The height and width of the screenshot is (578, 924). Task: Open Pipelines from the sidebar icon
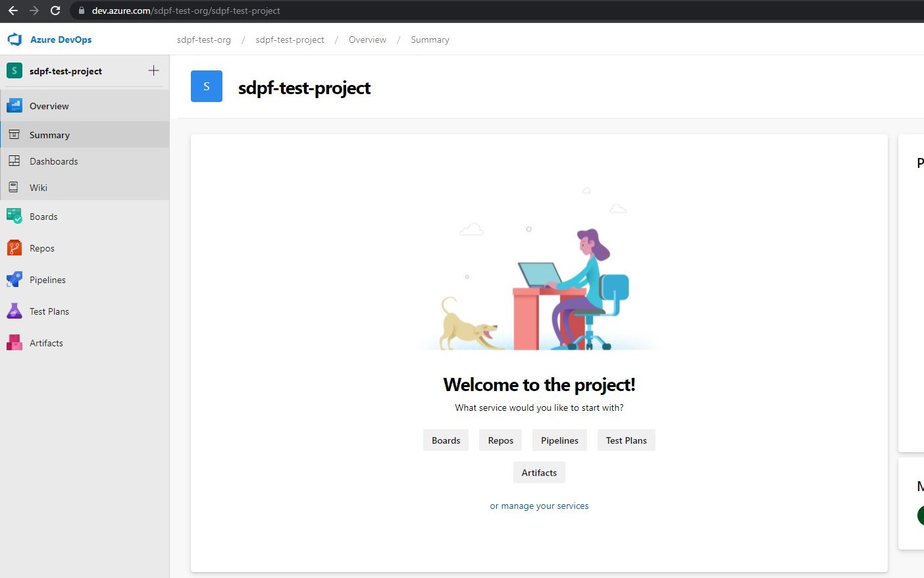tap(14, 279)
